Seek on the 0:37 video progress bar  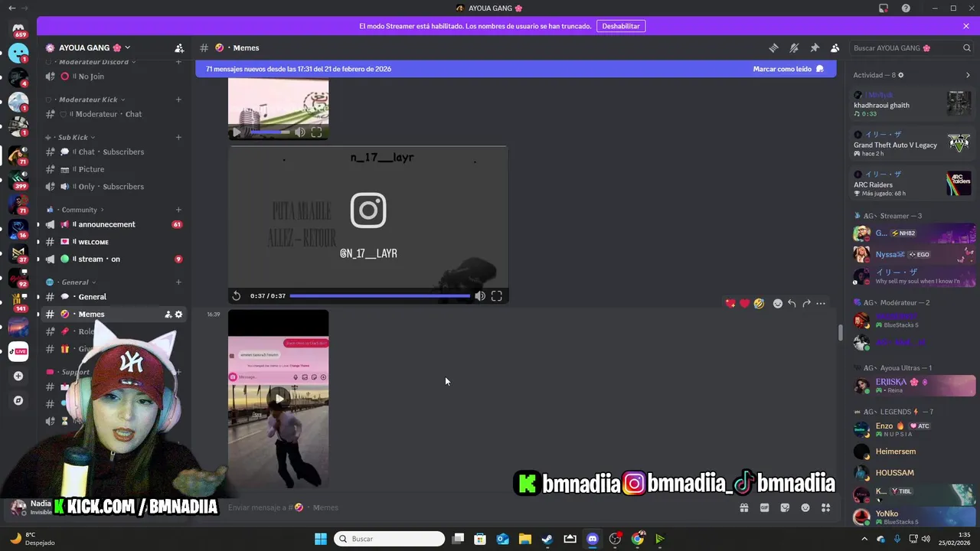[x=380, y=296]
